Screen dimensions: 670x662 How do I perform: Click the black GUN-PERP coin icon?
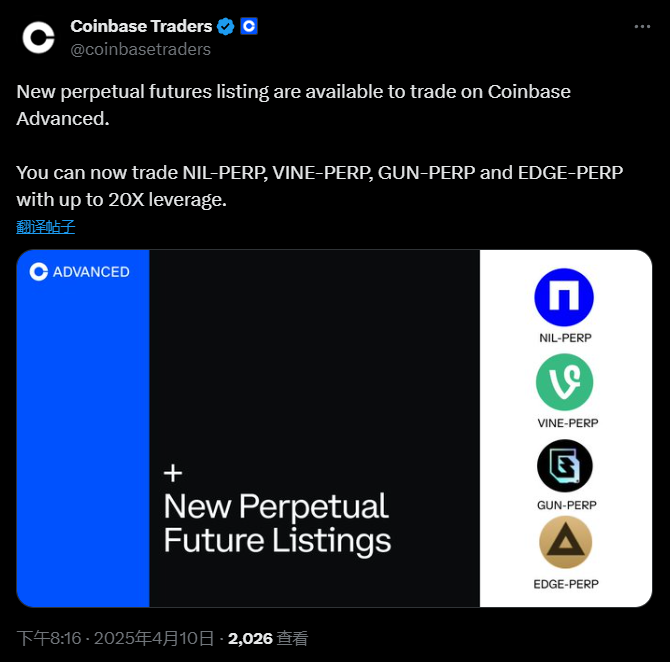(564, 466)
